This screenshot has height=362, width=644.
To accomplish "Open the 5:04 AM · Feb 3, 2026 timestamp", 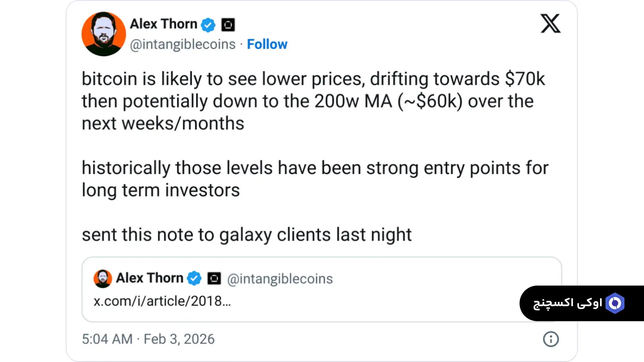I will tap(148, 339).
